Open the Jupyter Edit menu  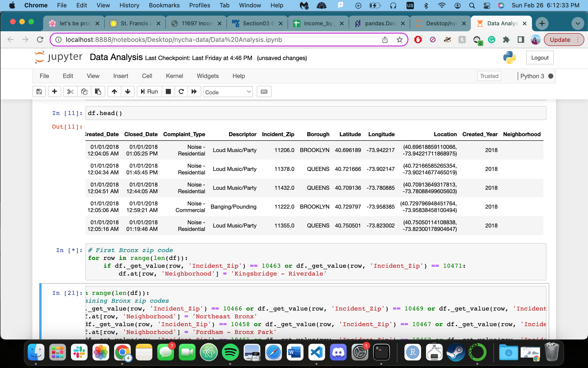(68, 76)
